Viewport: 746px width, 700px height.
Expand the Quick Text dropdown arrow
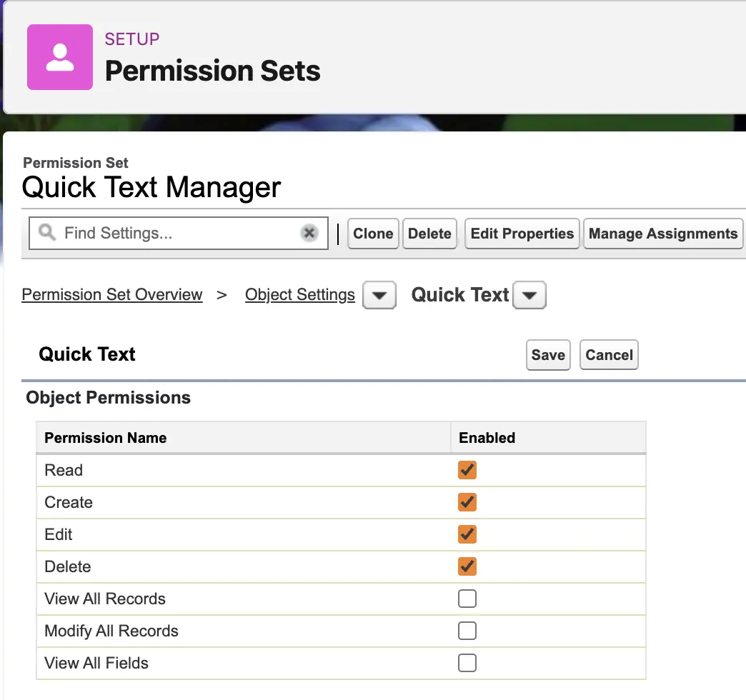[529, 295]
